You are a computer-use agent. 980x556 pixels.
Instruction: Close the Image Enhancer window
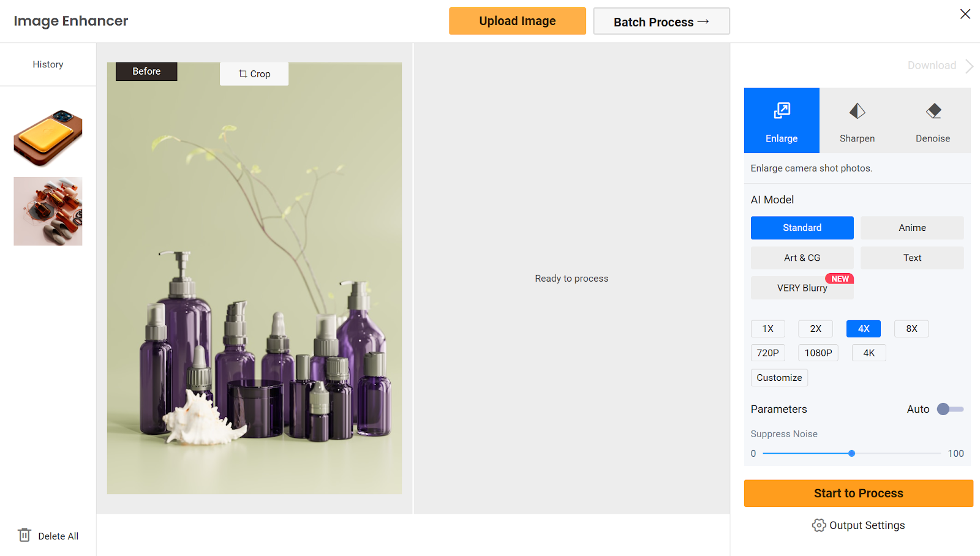965,14
